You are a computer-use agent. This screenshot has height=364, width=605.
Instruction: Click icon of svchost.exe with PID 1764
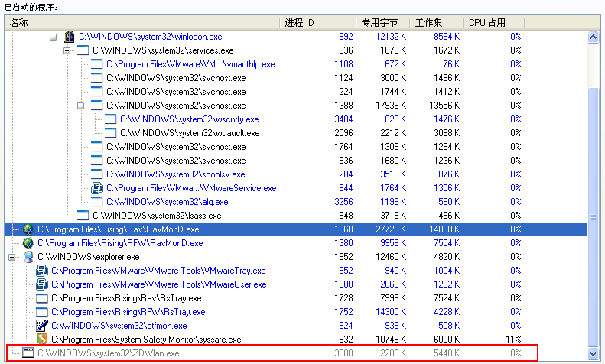[97, 147]
